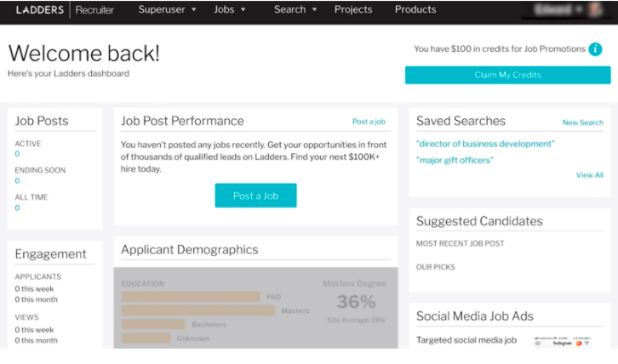View All saved searches

tap(590, 175)
